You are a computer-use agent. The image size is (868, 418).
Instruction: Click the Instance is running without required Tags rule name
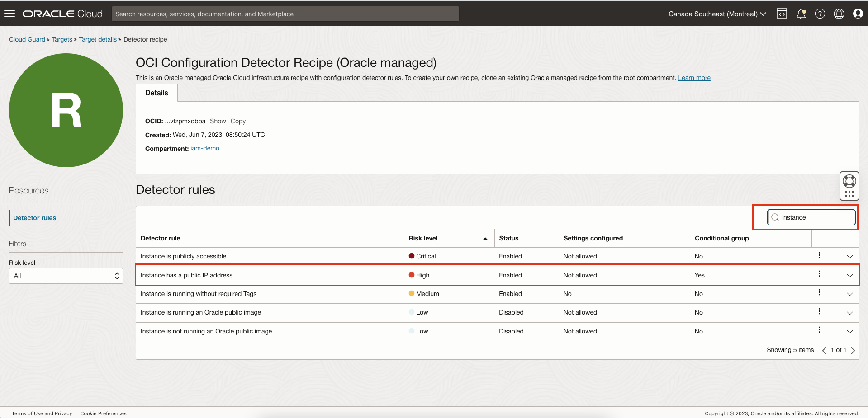(x=199, y=294)
